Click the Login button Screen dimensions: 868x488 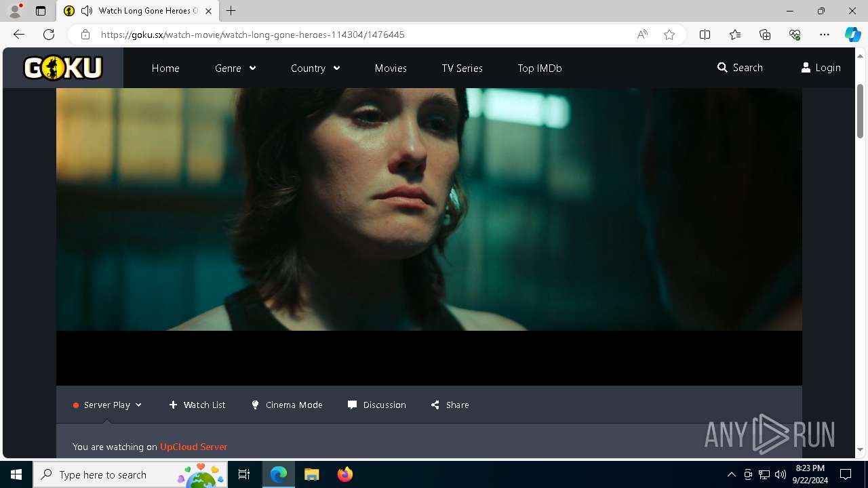point(821,68)
